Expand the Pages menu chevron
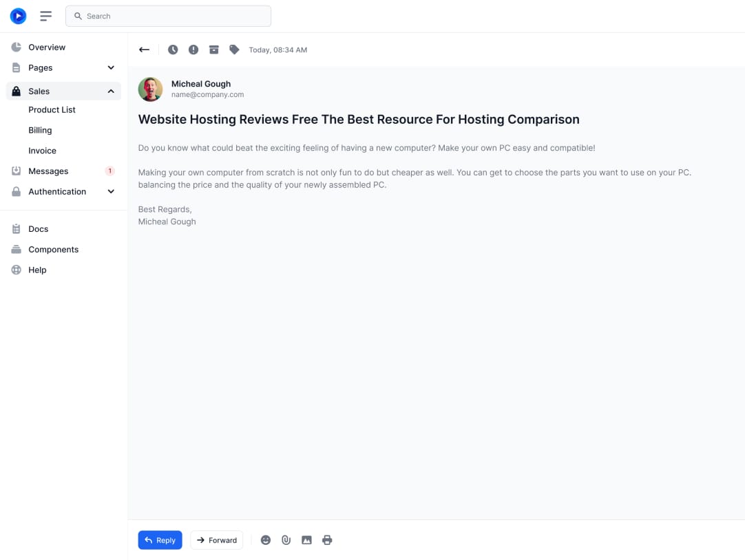The width and height of the screenshot is (745, 560). pos(111,68)
